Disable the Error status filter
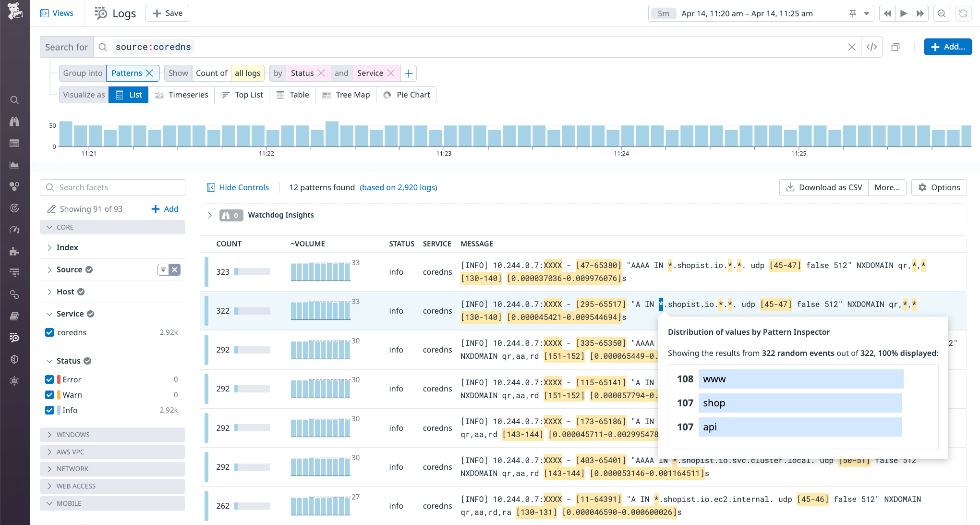980x525 pixels. 49,379
